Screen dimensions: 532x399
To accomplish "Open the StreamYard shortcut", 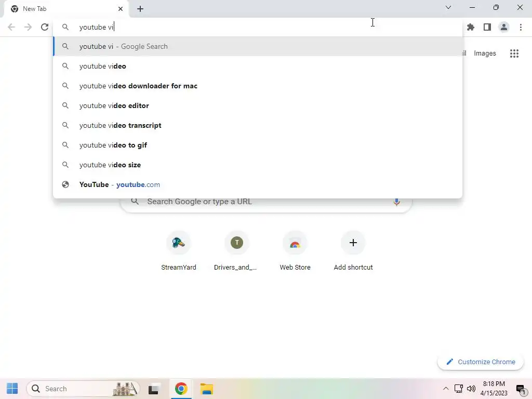I will pos(179,251).
